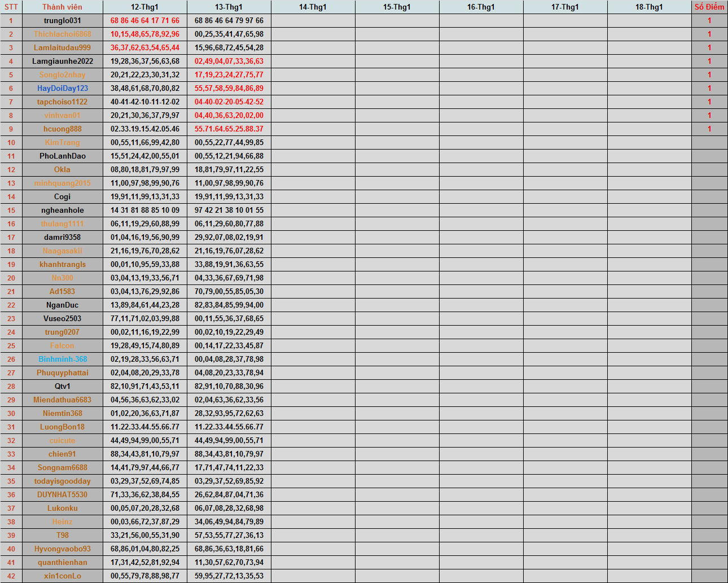Click member name Thichlachoi6868
Screen dimensions: 728x583
pyautogui.click(x=62, y=34)
